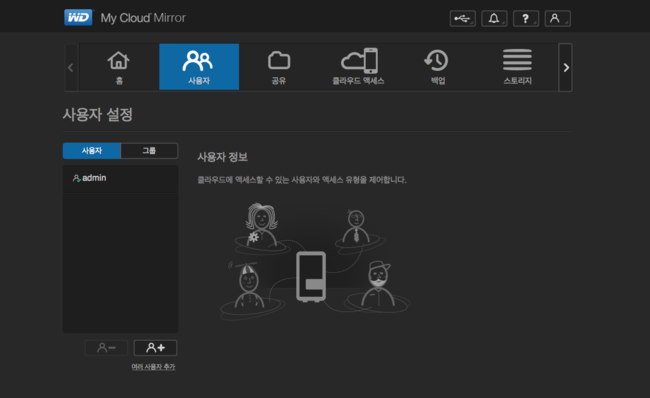
Task: Open the 여러 사용자 추가 link
Action: click(x=153, y=367)
